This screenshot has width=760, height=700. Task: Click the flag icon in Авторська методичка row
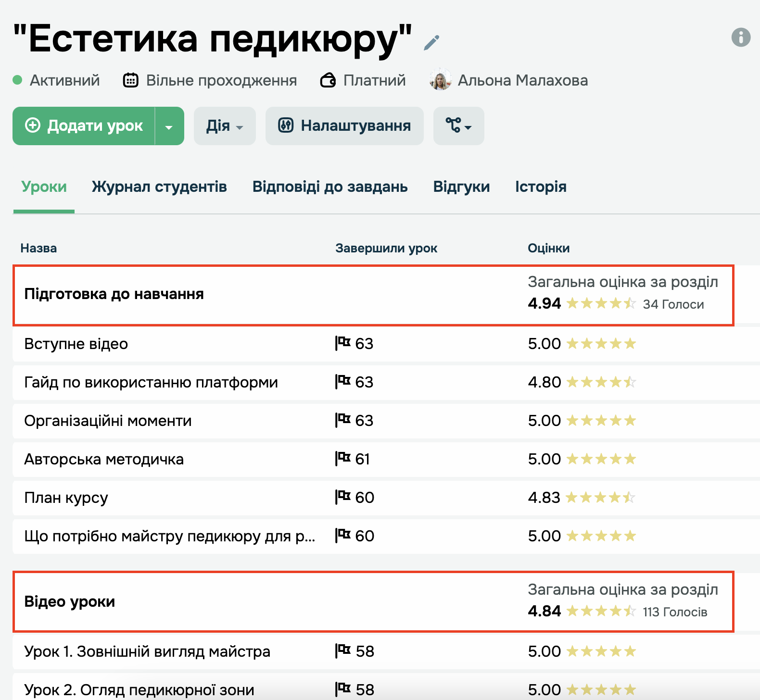click(x=342, y=459)
